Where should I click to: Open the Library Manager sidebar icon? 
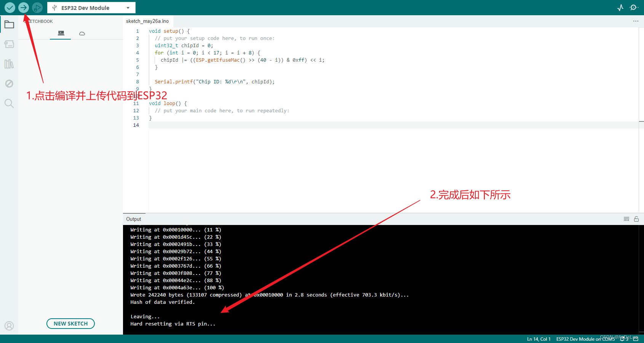[9, 64]
